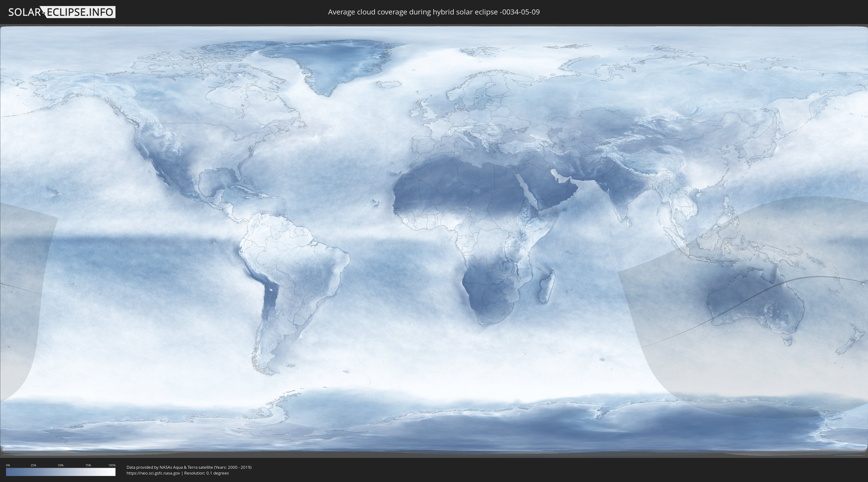Click the cloud coverage color gradient legend
The image size is (868, 482).
(61, 472)
